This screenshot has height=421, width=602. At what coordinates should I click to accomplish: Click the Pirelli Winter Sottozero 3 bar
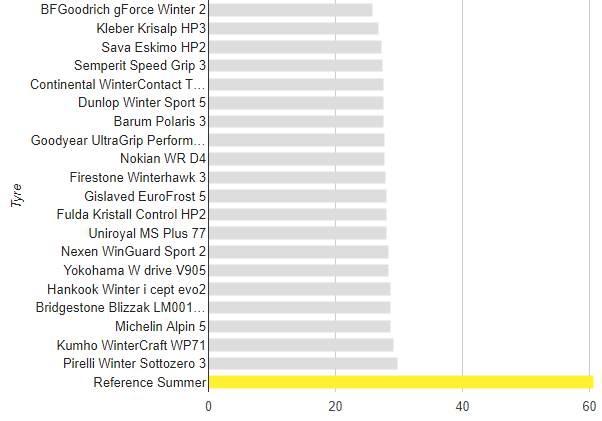click(x=303, y=363)
